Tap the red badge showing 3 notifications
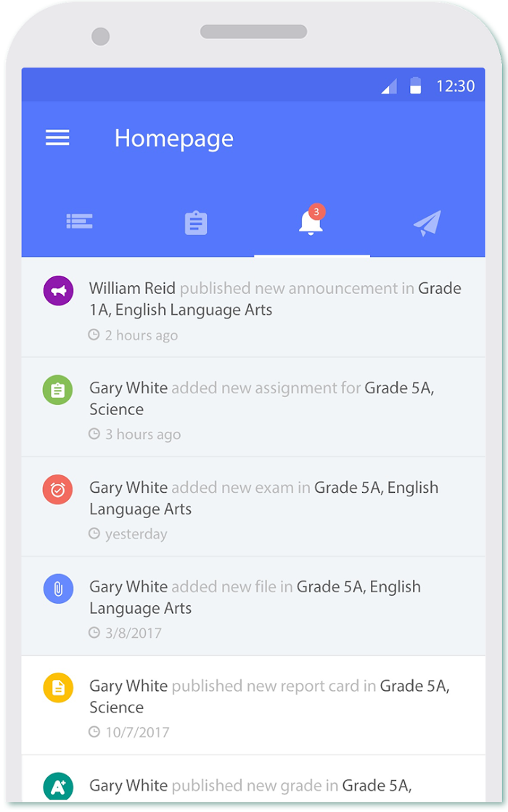Viewport: 508px width, 812px height. coord(316,212)
